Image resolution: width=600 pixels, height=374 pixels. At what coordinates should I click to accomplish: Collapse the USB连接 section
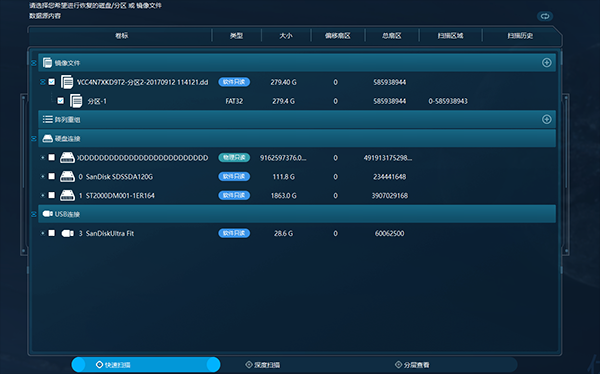(x=34, y=214)
